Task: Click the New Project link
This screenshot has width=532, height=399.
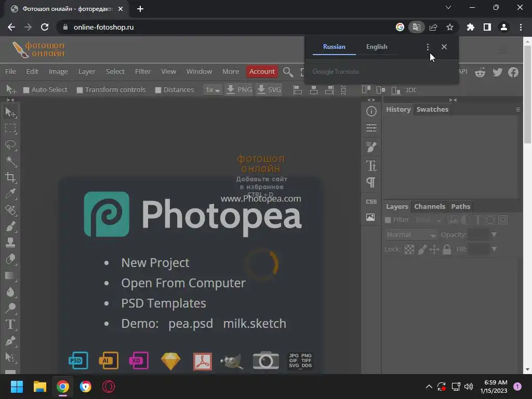Action: click(x=155, y=263)
